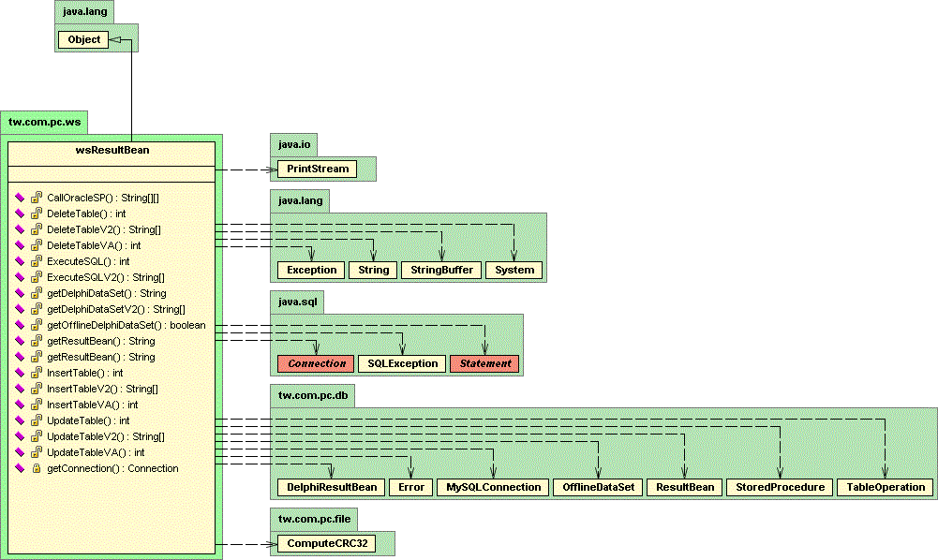938x560 pixels.
Task: Select the diamond icon next to getDelphiDataSetV2()
Action: (20, 309)
